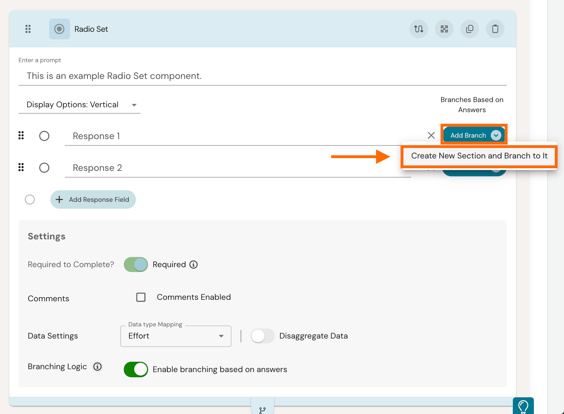Select Create New Section and Branch to It

479,156
